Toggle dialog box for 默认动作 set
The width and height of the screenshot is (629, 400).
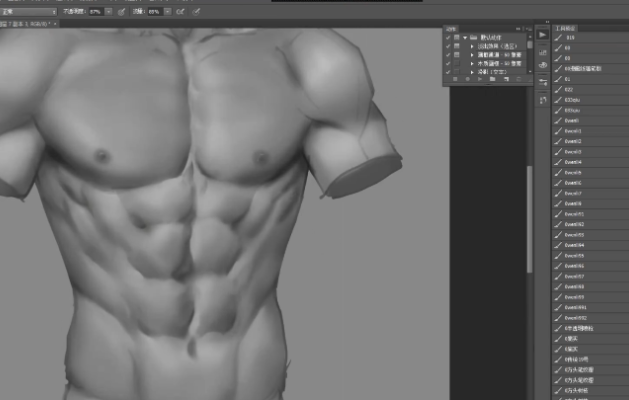tap(457, 37)
